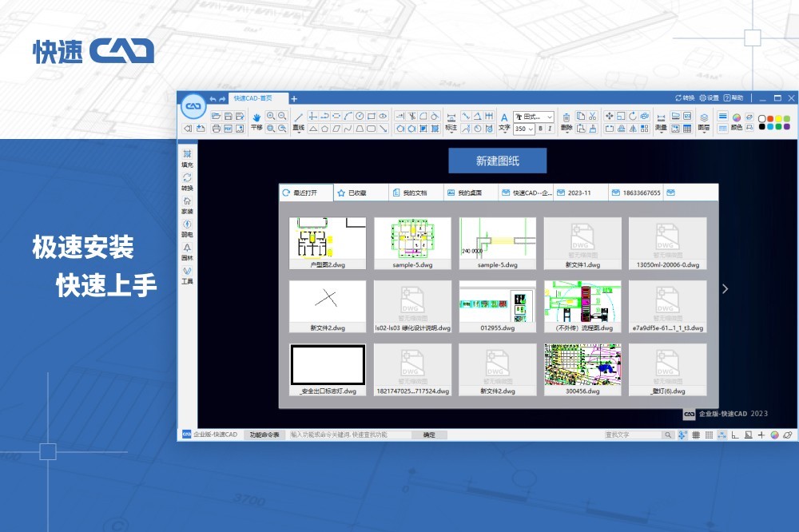The width and height of the screenshot is (799, 532).
Task: Click the round CAD logo button
Action: pos(193,106)
